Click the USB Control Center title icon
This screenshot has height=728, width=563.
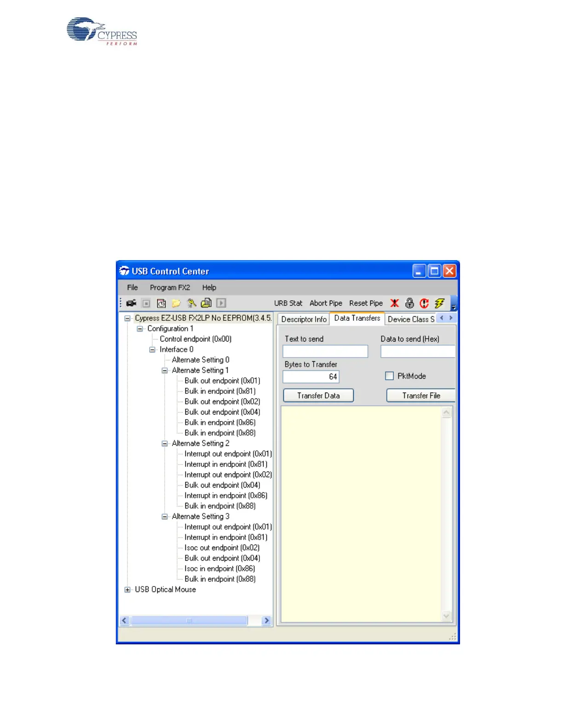pos(124,271)
